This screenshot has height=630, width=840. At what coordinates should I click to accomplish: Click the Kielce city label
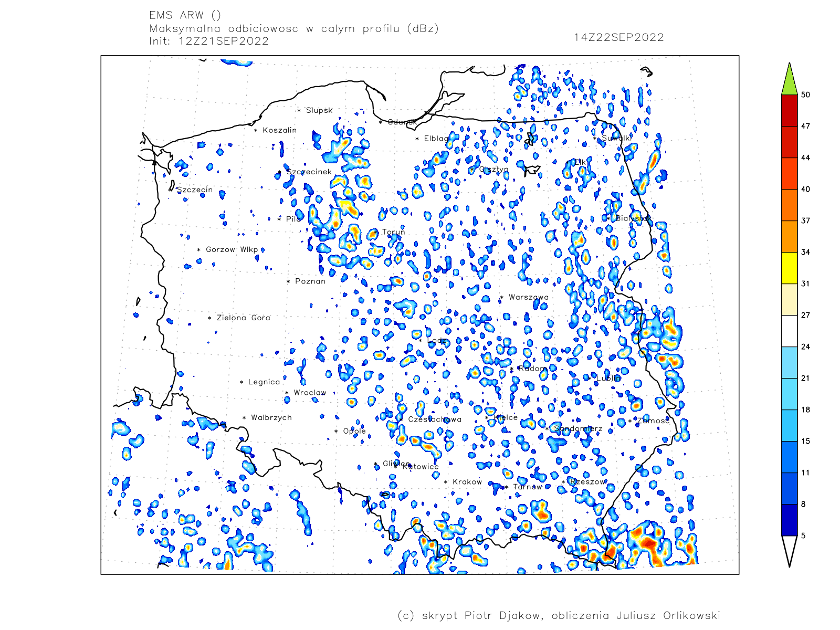point(506,417)
